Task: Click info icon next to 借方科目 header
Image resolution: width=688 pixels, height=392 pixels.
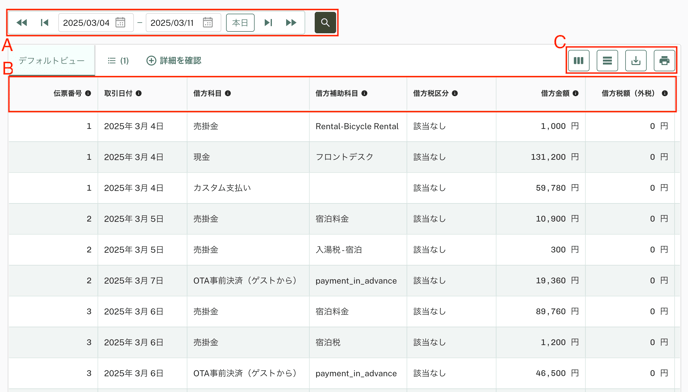Action: tap(228, 93)
